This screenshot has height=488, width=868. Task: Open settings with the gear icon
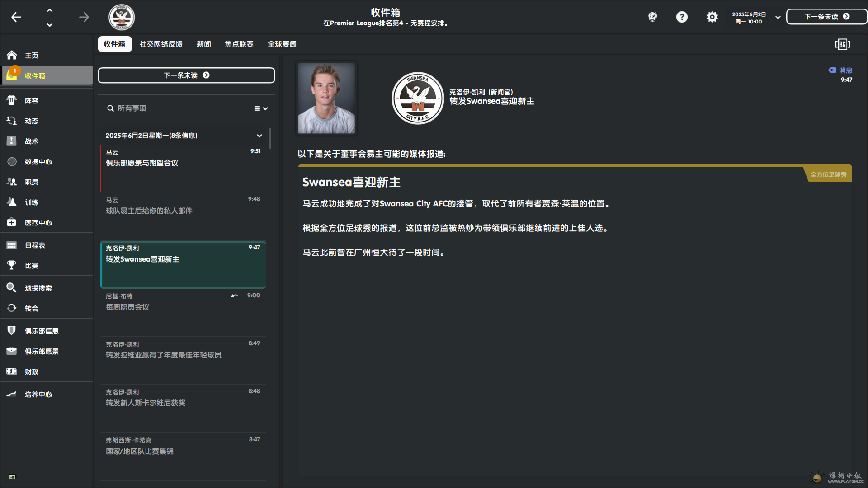(712, 17)
